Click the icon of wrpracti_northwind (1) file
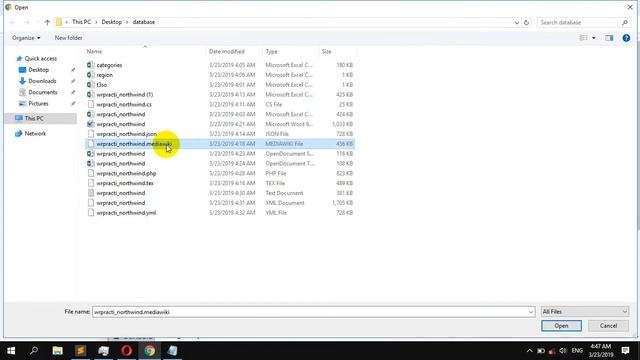This screenshot has height=360, width=640. click(91, 94)
